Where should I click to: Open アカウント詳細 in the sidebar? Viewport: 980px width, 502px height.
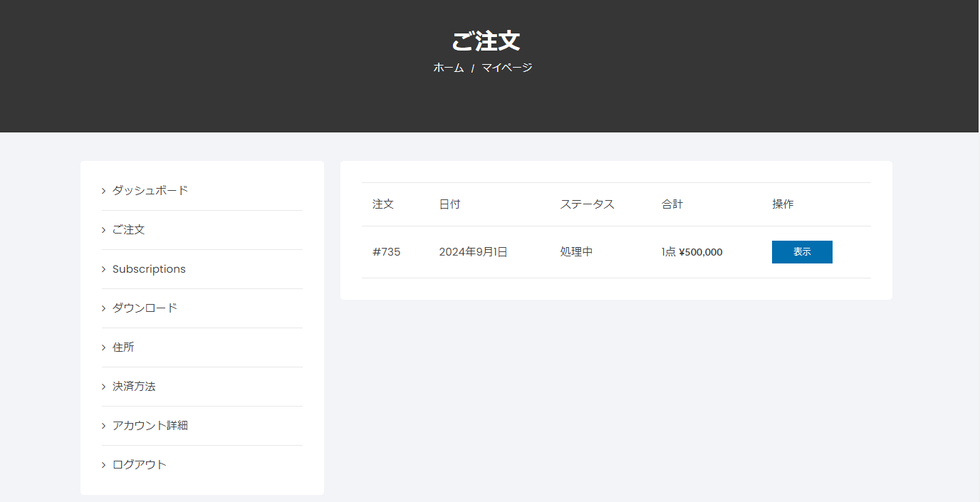pyautogui.click(x=150, y=426)
